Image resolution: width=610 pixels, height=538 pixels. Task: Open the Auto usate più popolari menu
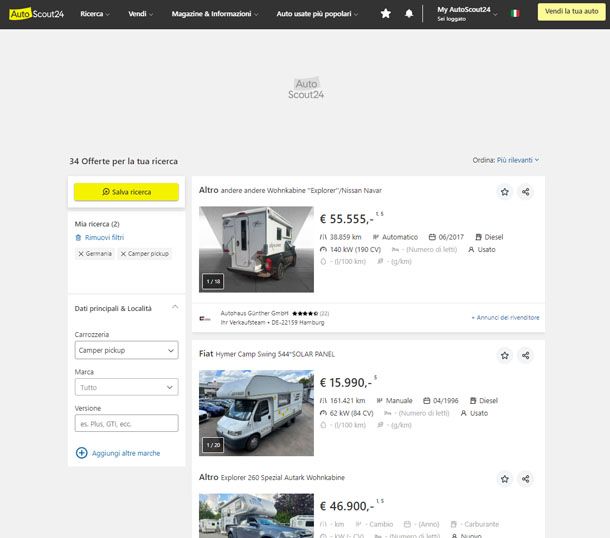coord(317,14)
